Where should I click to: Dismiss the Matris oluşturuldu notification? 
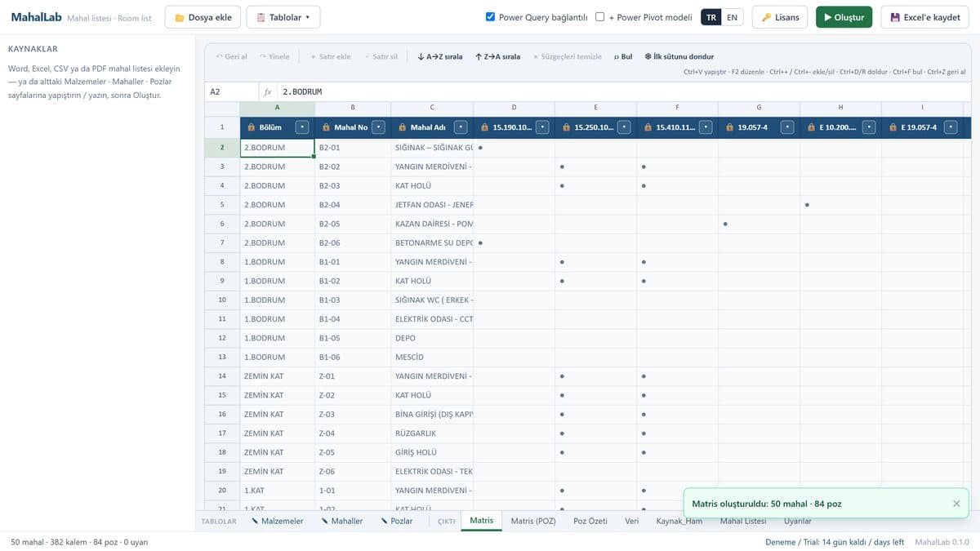coord(956,504)
